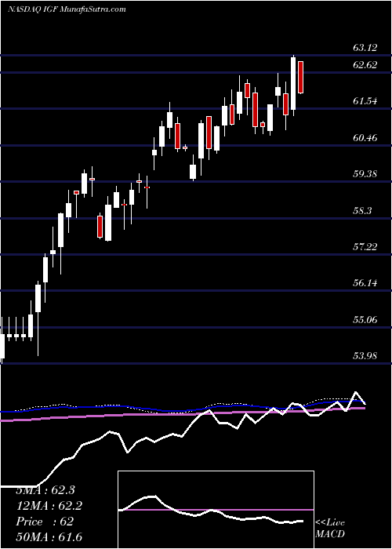Click the 55.06 price level label
The image size is (392, 549).
[365, 320]
